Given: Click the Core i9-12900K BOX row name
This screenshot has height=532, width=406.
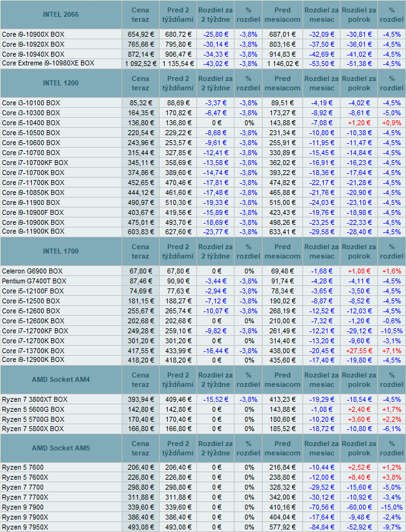Looking at the screenshot, I should (33, 359).
